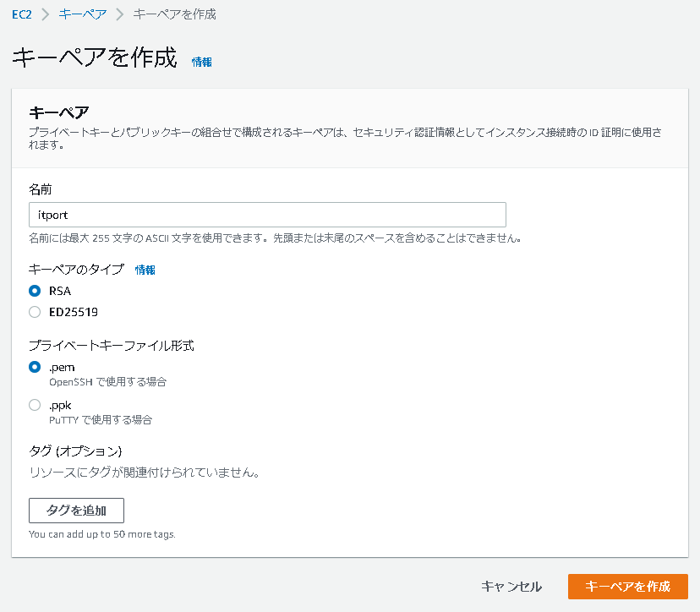Viewport: 700px width, 612px height.
Task: Cancel with the キャンセル button
Action: pos(511,587)
